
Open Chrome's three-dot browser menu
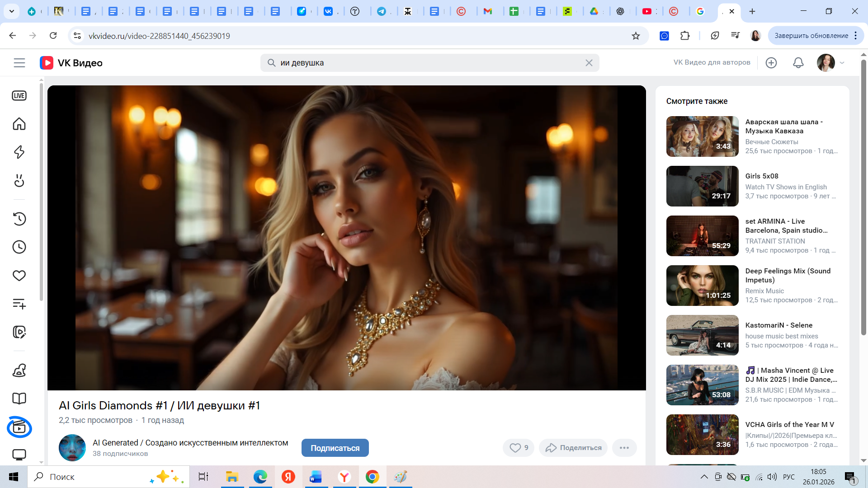[x=855, y=36]
